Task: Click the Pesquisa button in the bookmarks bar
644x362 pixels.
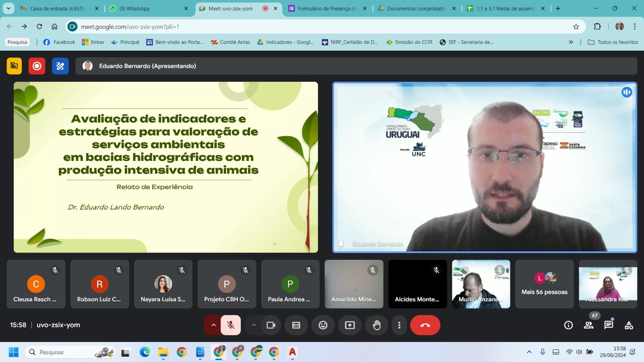Action: tap(17, 42)
